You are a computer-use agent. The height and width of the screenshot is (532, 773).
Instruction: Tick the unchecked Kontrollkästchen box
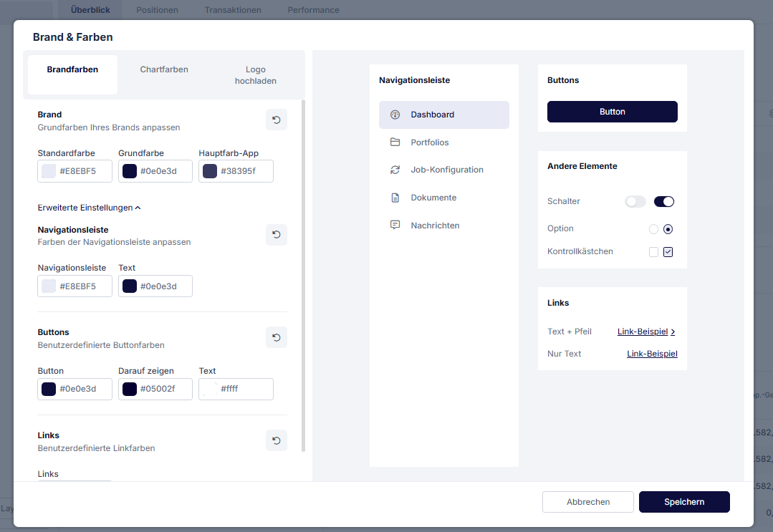pos(653,252)
